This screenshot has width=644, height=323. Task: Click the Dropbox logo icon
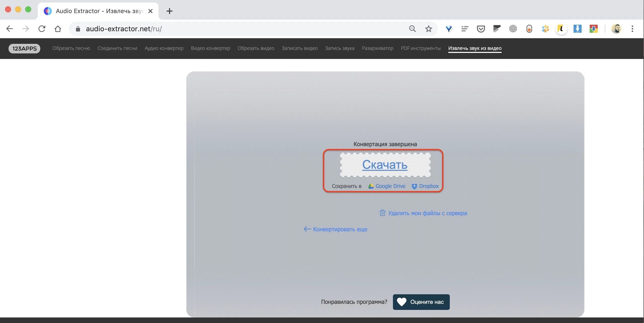[x=414, y=186]
